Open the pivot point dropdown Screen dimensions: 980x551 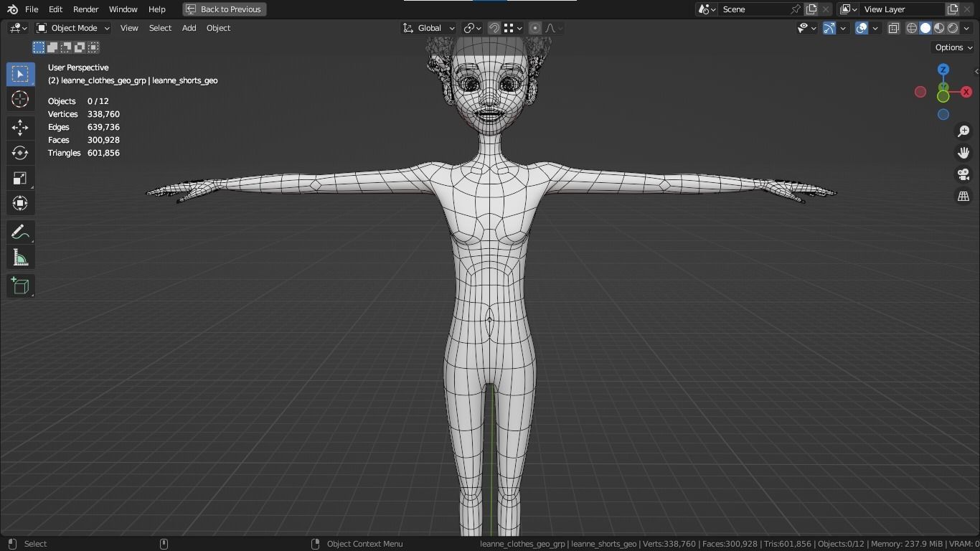click(x=472, y=28)
